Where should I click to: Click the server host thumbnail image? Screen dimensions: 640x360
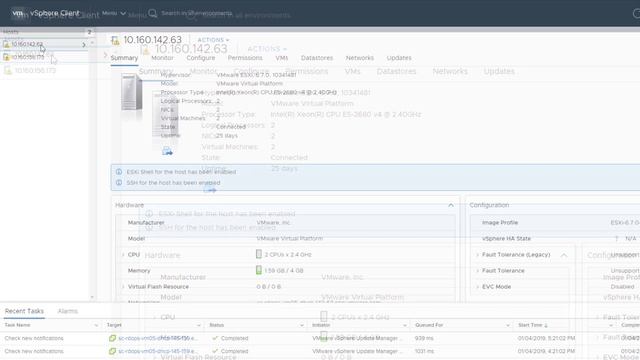[x=132, y=92]
